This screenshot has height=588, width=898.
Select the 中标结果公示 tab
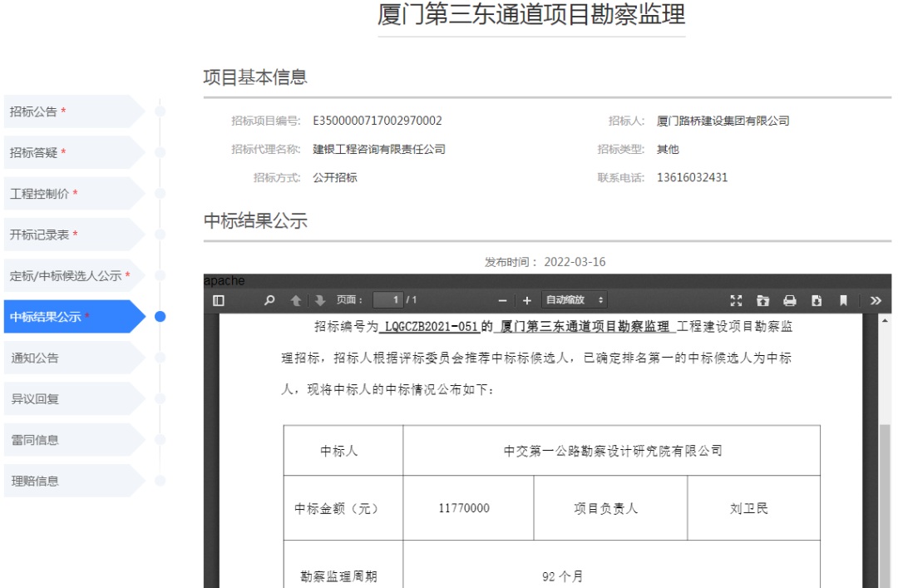(x=75, y=316)
